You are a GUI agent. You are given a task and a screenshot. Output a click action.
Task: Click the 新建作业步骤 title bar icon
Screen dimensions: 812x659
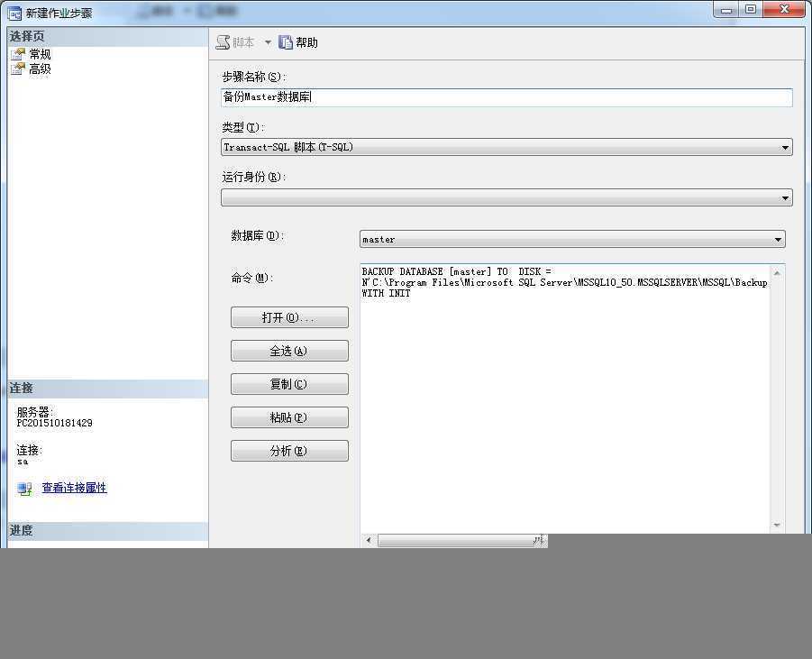(x=14, y=13)
